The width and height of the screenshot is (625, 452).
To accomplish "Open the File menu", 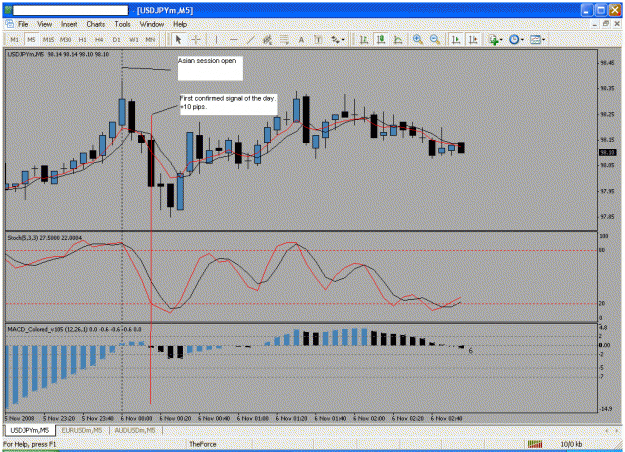I will click(23, 24).
